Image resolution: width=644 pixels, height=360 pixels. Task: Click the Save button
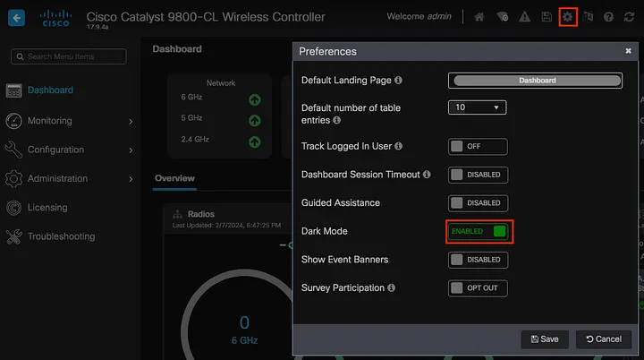pos(545,339)
